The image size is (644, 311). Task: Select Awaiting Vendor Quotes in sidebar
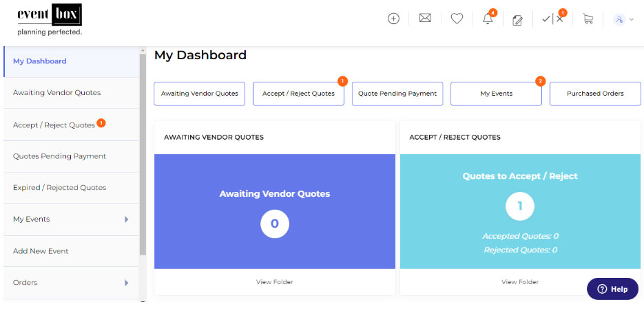(x=56, y=93)
